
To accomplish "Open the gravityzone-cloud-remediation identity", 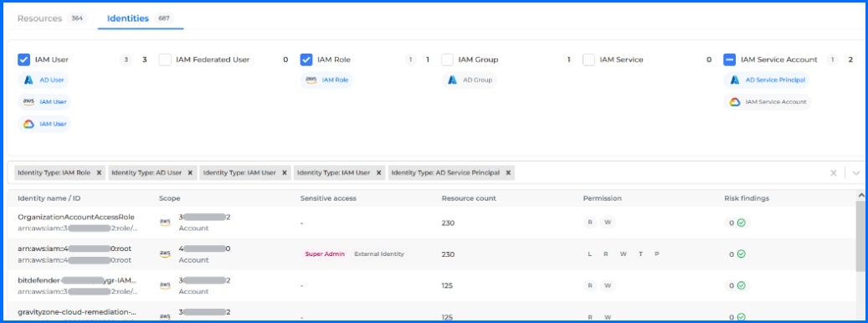I will (x=76, y=312).
